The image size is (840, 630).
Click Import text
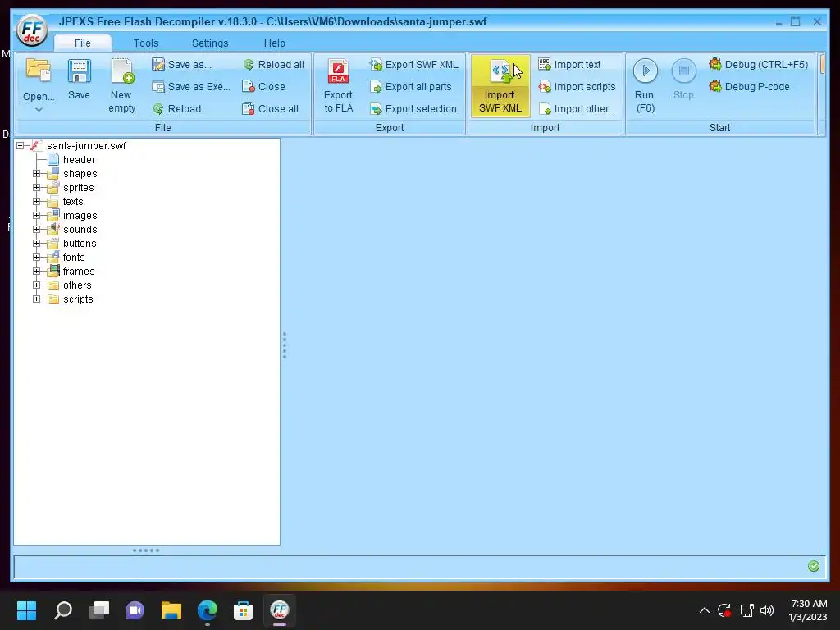click(x=570, y=64)
